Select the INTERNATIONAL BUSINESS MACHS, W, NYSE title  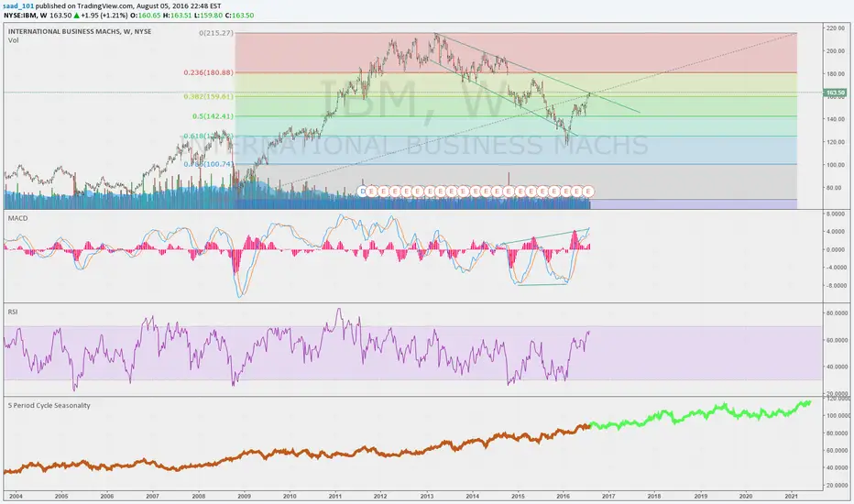[80, 31]
